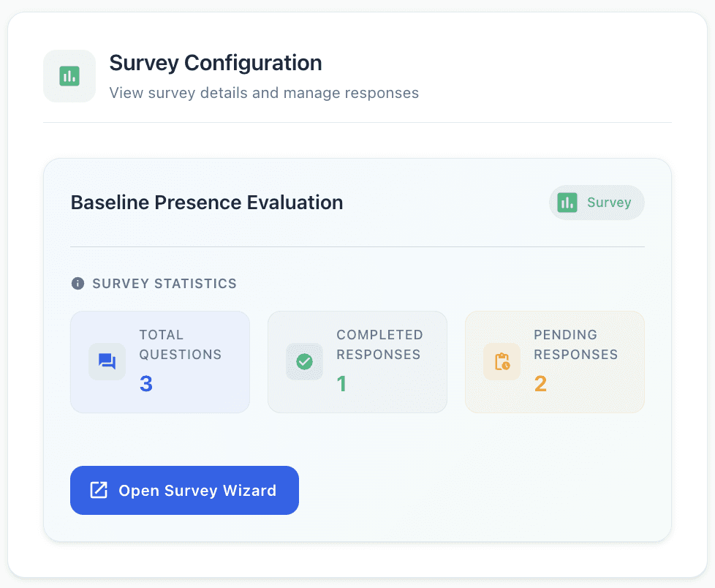Image resolution: width=715 pixels, height=588 pixels.
Task: Click the orange number 2 pending count
Action: pyautogui.click(x=540, y=383)
